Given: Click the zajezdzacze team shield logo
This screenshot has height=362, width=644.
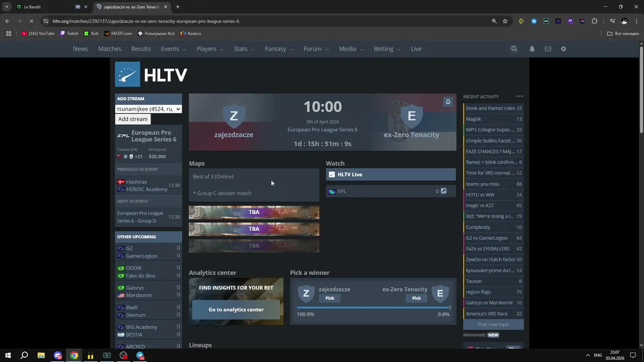Looking at the screenshot, I should 234,116.
